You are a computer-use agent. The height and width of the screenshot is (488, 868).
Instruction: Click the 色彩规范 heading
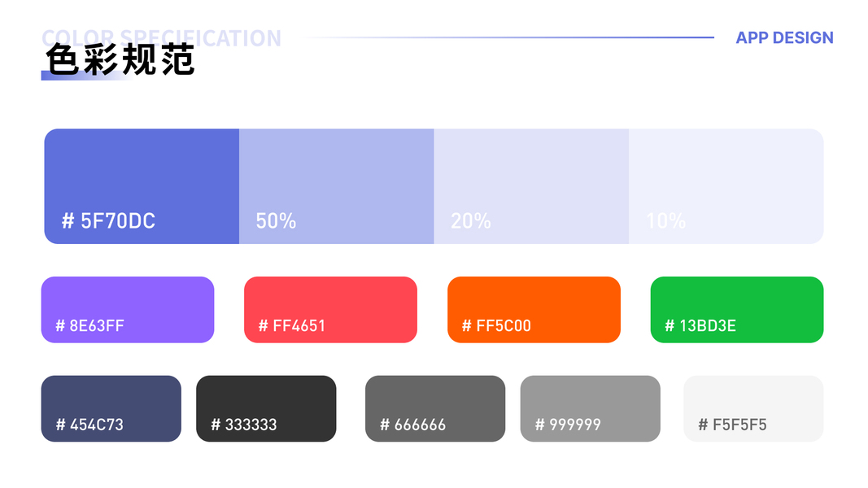(x=120, y=61)
